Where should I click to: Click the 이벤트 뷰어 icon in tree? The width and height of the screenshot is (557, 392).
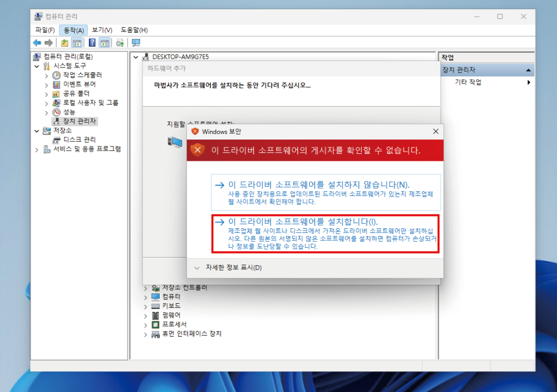click(56, 84)
